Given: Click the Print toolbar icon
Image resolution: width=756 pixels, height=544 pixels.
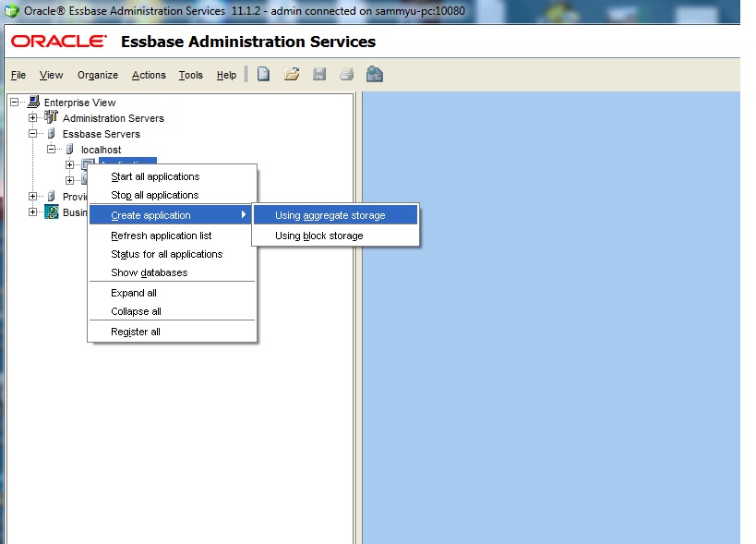Looking at the screenshot, I should (346, 73).
